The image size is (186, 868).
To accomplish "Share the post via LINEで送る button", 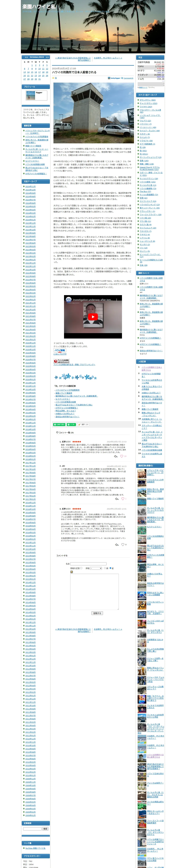I will click(x=59, y=425).
